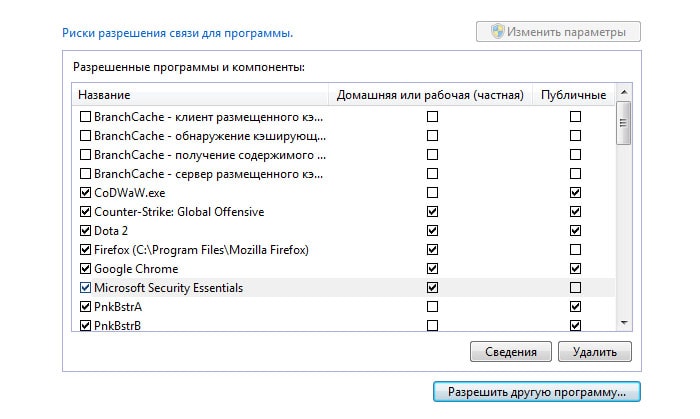The width and height of the screenshot is (700, 419).
Task: Uncheck Counter-Strike: Global Offensive name checkbox
Action: click(x=85, y=212)
